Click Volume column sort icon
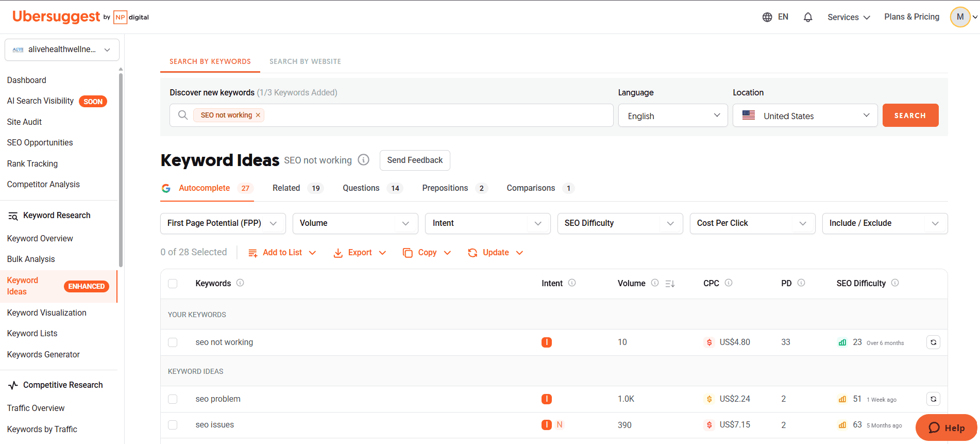Screen dimensions: 980x444 (670, 284)
